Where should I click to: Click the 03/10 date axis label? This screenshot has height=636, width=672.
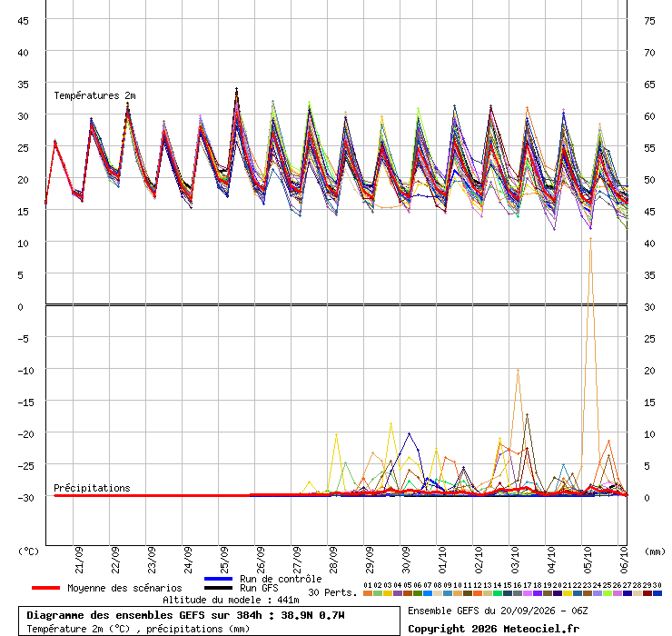point(515,560)
